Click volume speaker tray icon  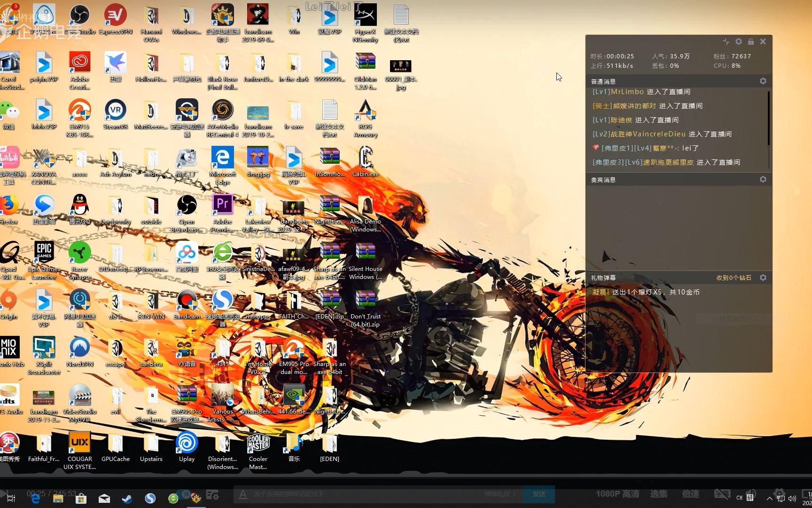click(x=792, y=498)
